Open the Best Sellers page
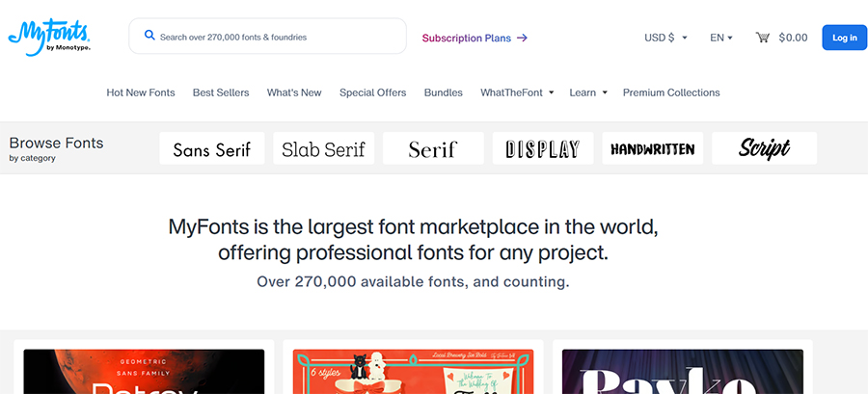The width and height of the screenshot is (868, 394). pyautogui.click(x=221, y=92)
